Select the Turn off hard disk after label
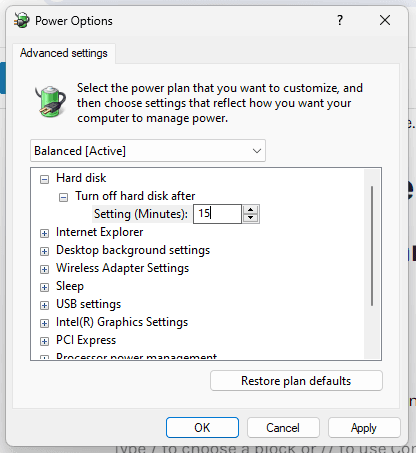 135,196
